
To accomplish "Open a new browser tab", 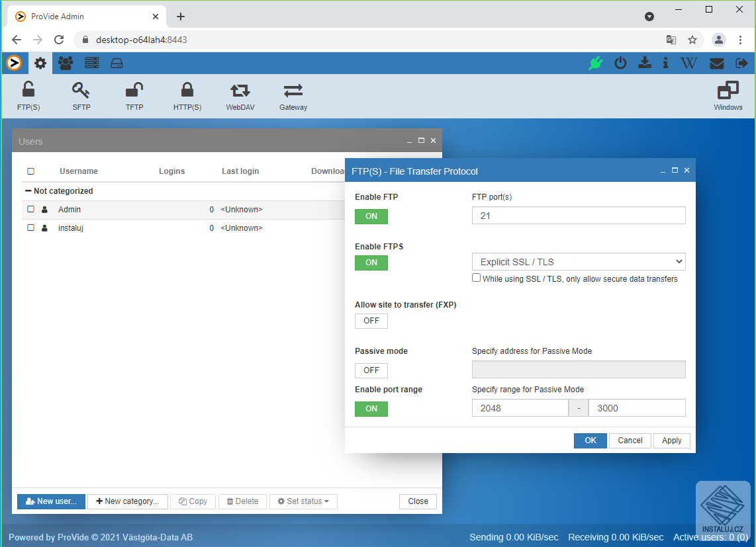I will 180,17.
